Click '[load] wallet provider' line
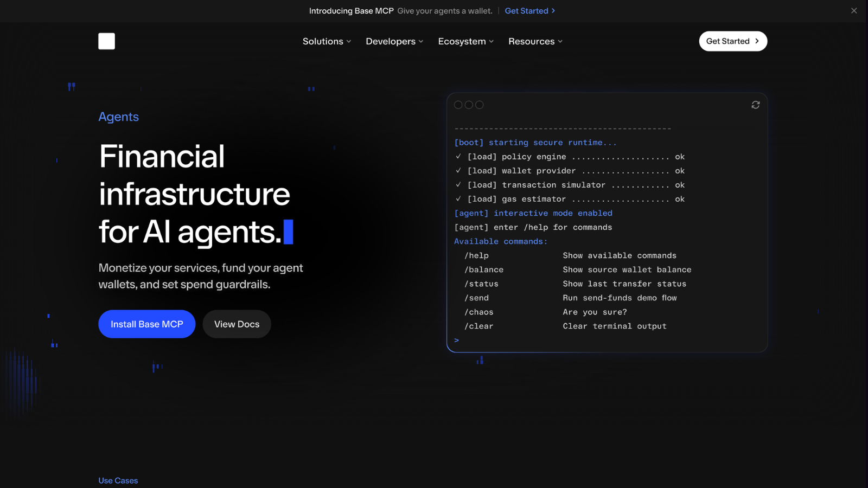The height and width of the screenshot is (488, 868). click(x=570, y=171)
